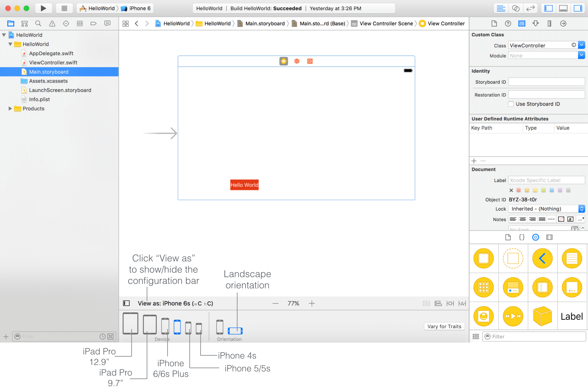Click the Storyboard ID text field
Viewport: 588px width, 390px height.
click(x=546, y=82)
